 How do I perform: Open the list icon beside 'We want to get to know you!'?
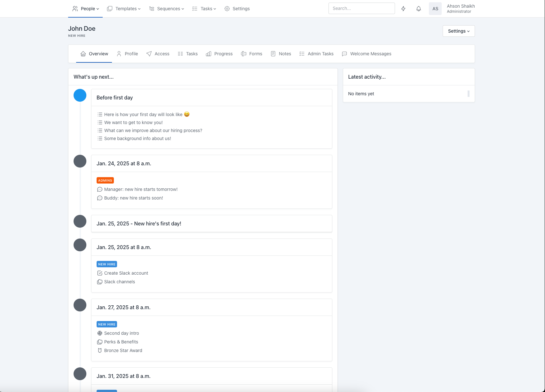(x=99, y=122)
